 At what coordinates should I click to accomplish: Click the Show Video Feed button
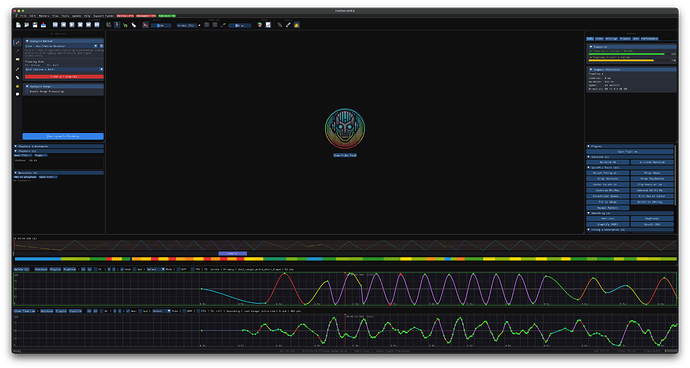[x=345, y=155]
